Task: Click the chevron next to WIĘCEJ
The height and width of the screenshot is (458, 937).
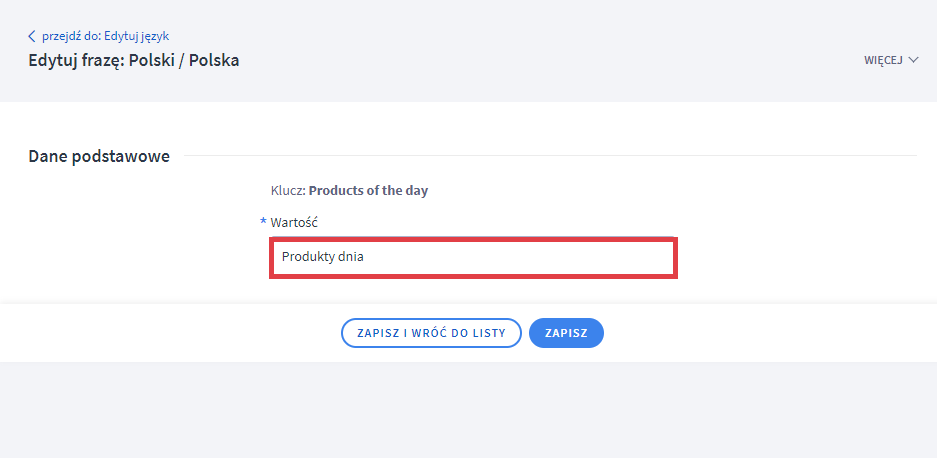Action: (912, 60)
